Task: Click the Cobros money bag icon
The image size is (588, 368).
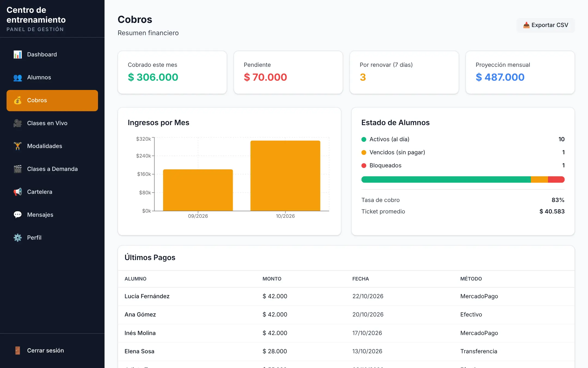Action: point(18,100)
